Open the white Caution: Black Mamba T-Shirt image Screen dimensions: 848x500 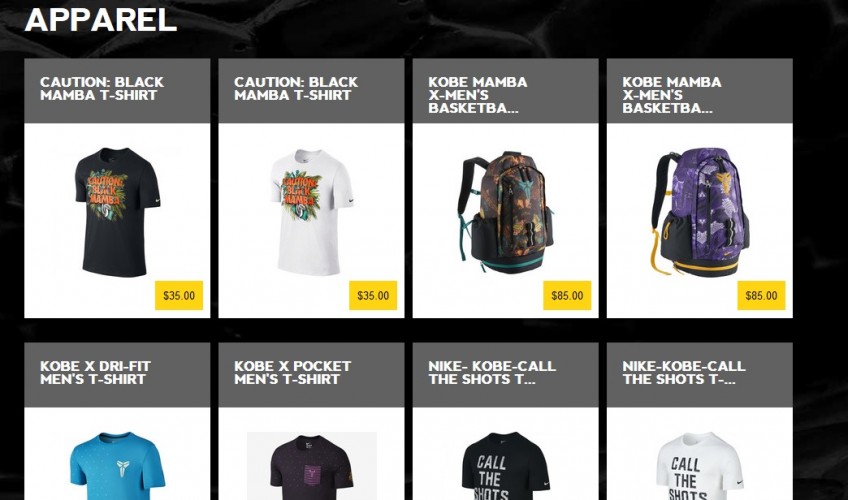pyautogui.click(x=312, y=212)
